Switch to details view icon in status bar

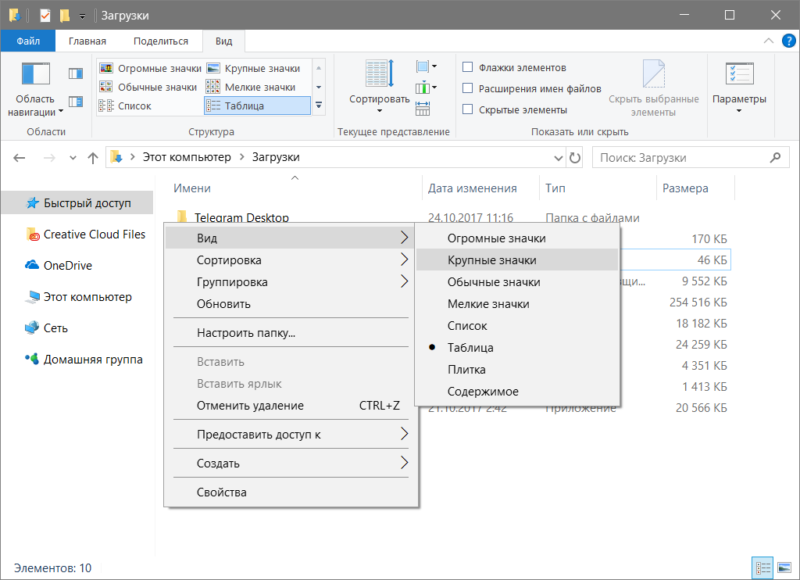(763, 567)
